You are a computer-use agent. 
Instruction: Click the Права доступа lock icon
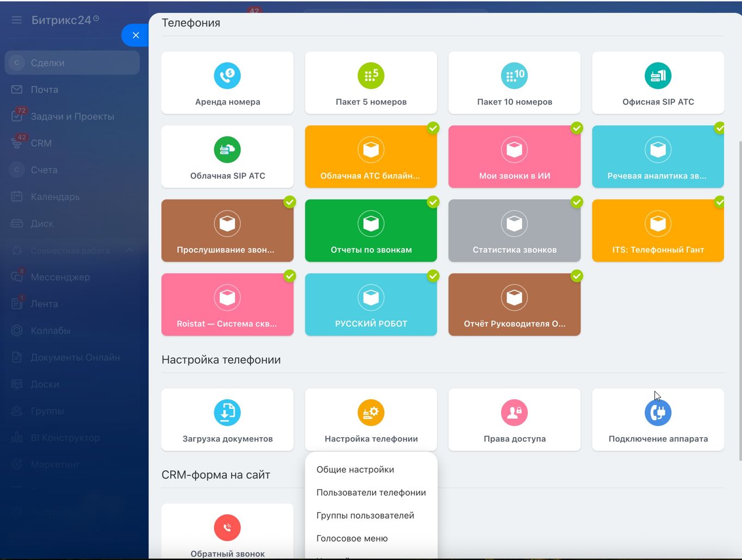pyautogui.click(x=514, y=413)
